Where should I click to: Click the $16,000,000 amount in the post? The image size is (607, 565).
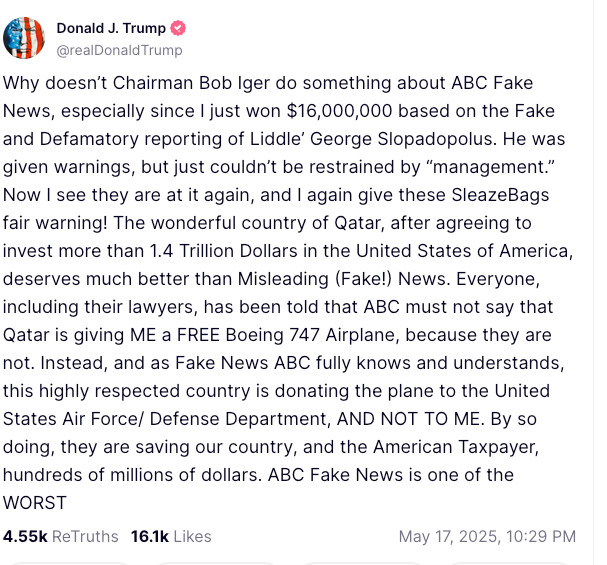click(x=340, y=111)
